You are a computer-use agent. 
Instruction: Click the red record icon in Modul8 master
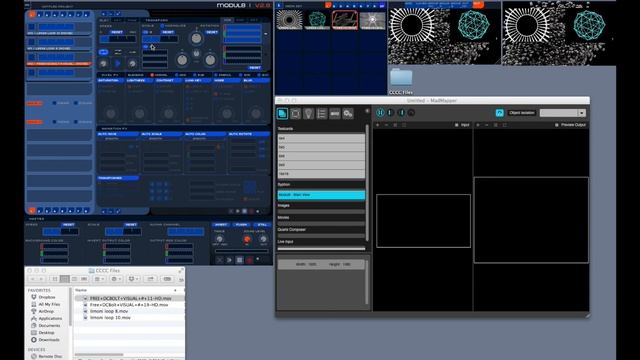(250, 260)
